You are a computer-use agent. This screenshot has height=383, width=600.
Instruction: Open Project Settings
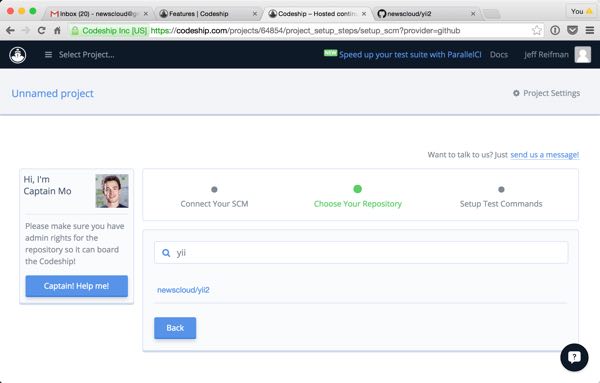[x=546, y=93]
